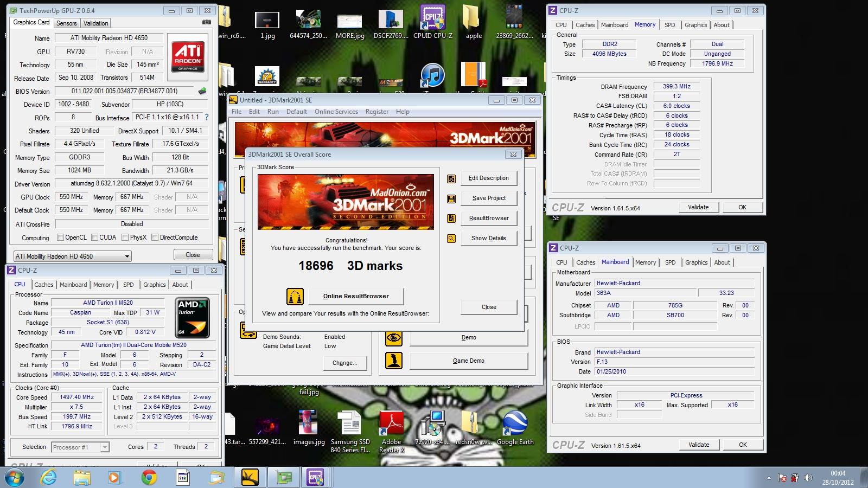Viewport: 868px width, 488px height.
Task: Click the DRAM Frequency value 399.3 MHz
Action: pos(676,86)
